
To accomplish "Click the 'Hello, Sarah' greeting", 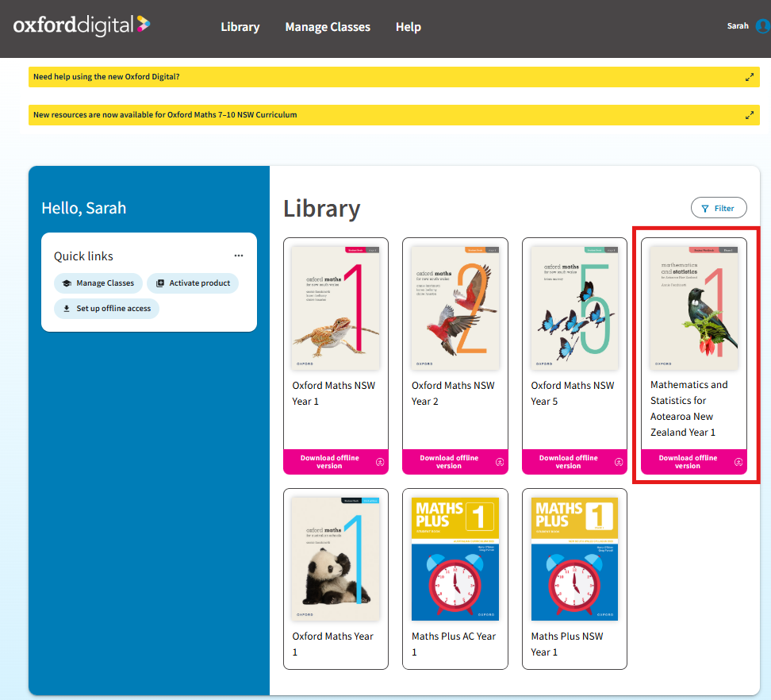I will point(83,208).
